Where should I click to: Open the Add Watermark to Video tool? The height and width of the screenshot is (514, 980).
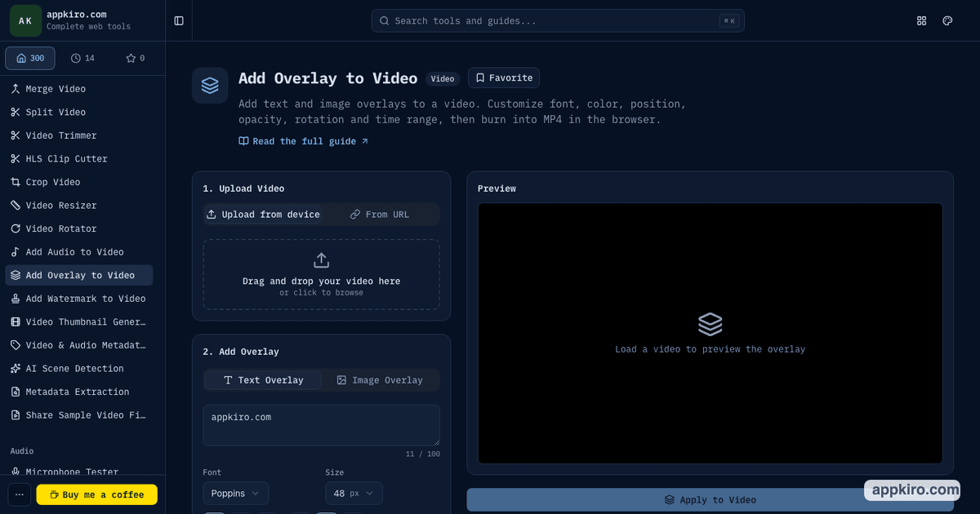(78, 299)
